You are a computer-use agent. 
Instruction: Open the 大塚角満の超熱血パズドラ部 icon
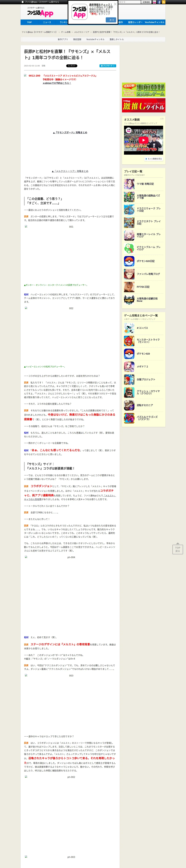pyautogui.click(x=129, y=197)
